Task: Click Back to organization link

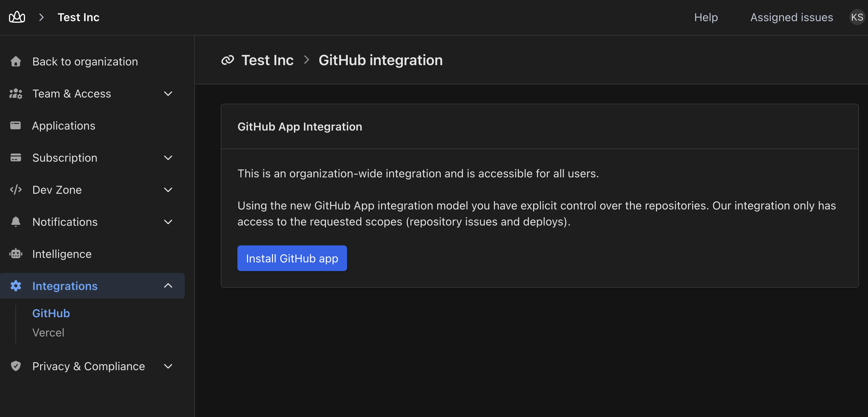Action: tap(85, 61)
